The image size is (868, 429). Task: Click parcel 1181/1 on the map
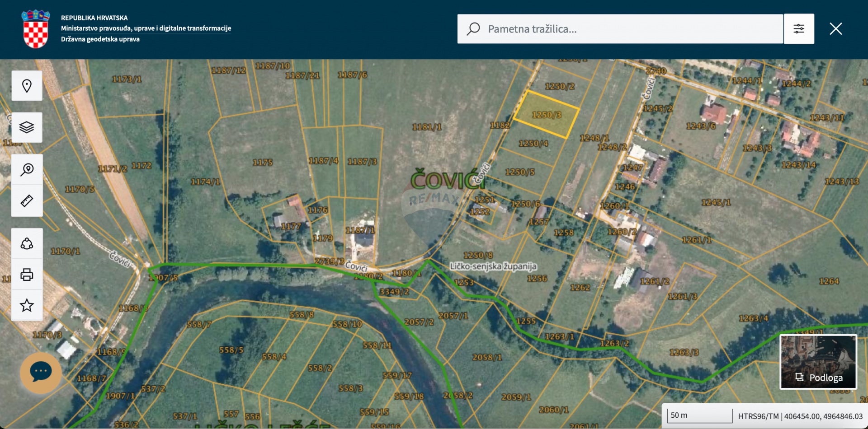426,127
